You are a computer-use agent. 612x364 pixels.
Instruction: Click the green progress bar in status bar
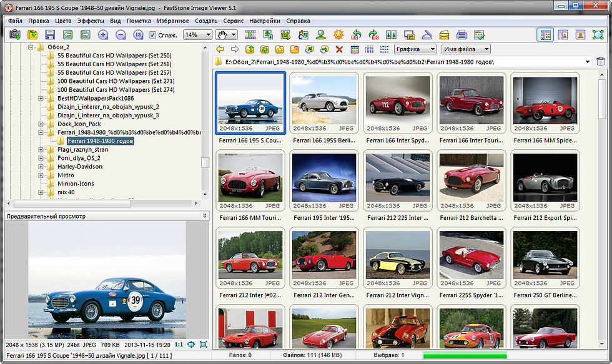[465, 355]
